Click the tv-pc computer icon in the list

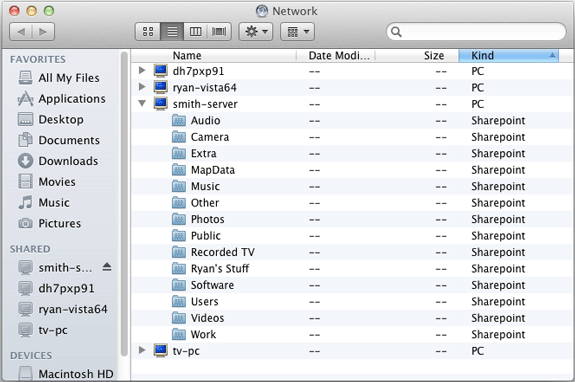pyautogui.click(x=161, y=350)
